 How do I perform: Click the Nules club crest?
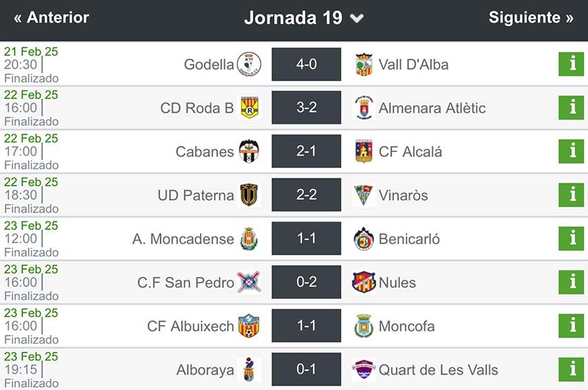click(364, 282)
